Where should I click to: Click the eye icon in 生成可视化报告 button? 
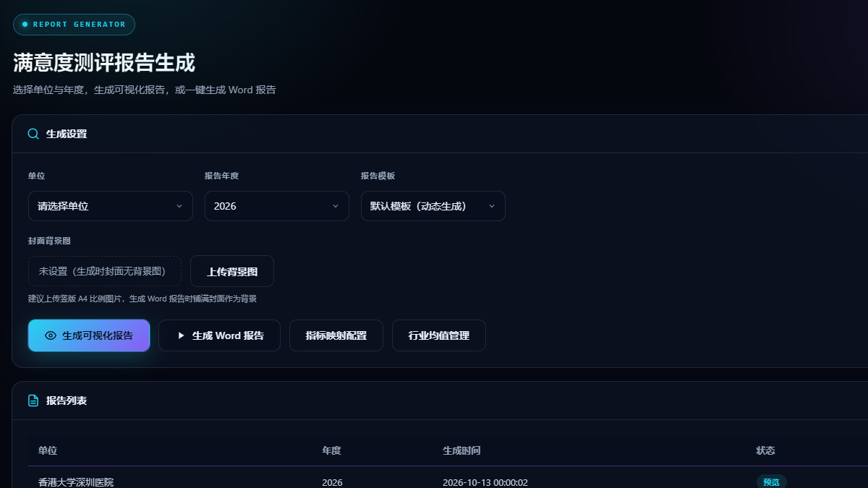click(51, 335)
